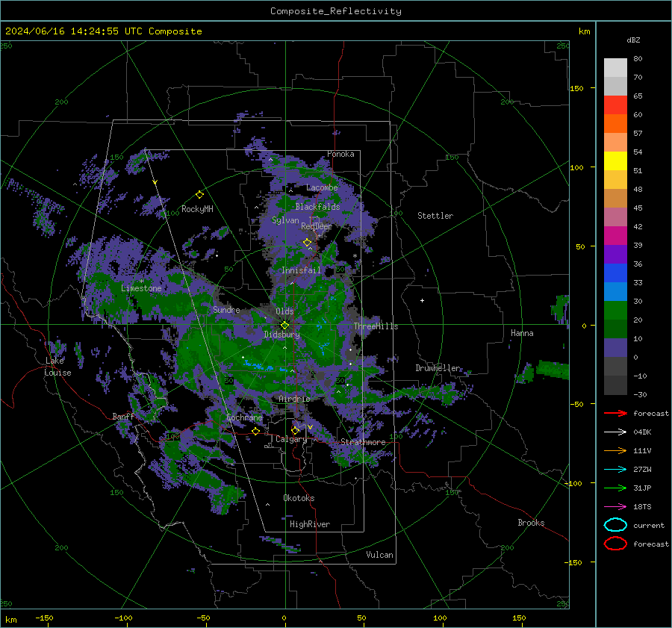Click the word current in legend
Screen dimensions: 672x628
(x=649, y=525)
